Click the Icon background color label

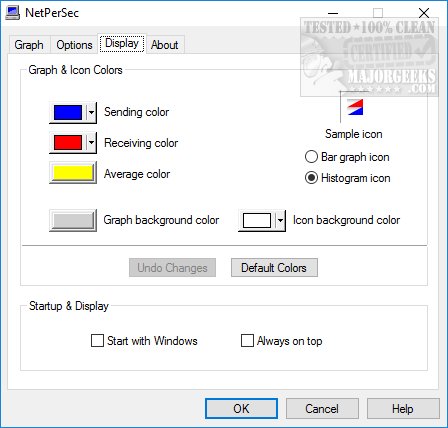(346, 220)
